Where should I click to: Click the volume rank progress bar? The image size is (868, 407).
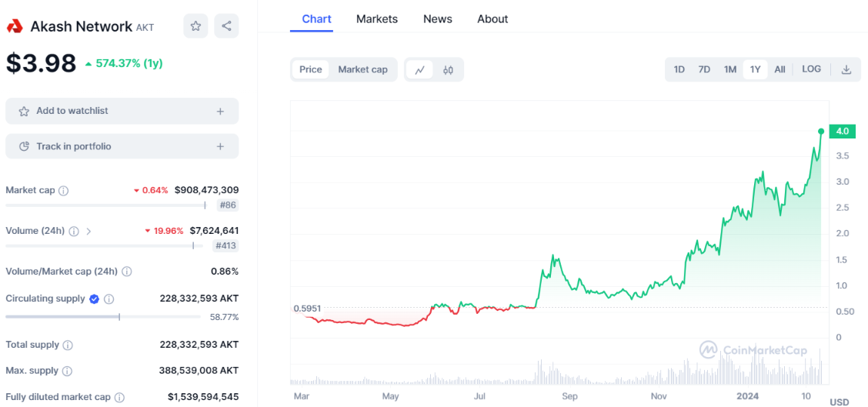point(104,246)
